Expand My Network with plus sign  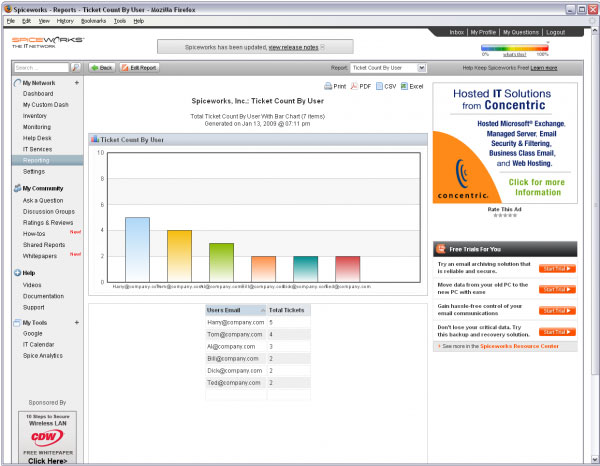pos(77,83)
